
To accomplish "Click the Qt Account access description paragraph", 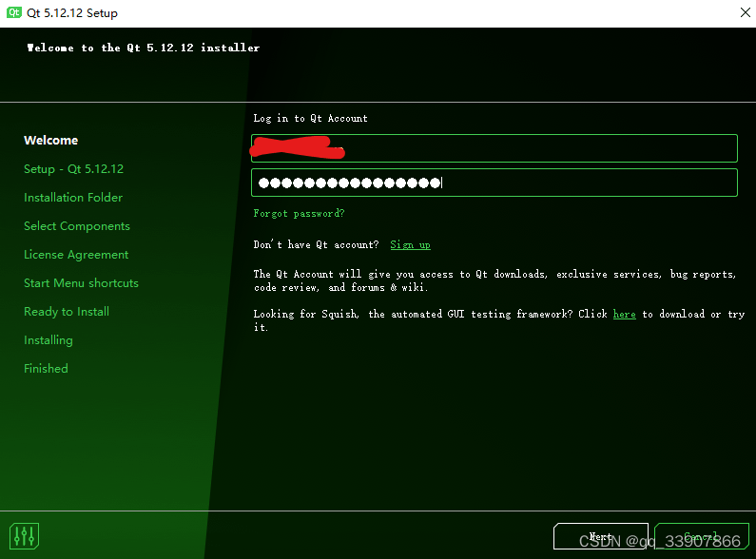I will (494, 280).
